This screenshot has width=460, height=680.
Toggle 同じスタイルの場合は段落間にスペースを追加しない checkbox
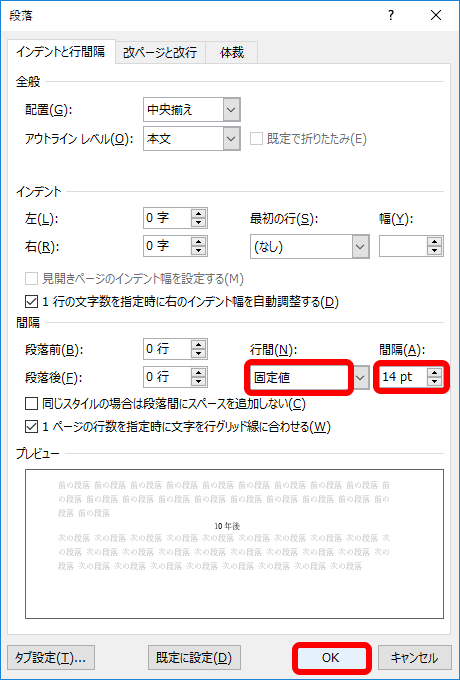click(x=31, y=404)
